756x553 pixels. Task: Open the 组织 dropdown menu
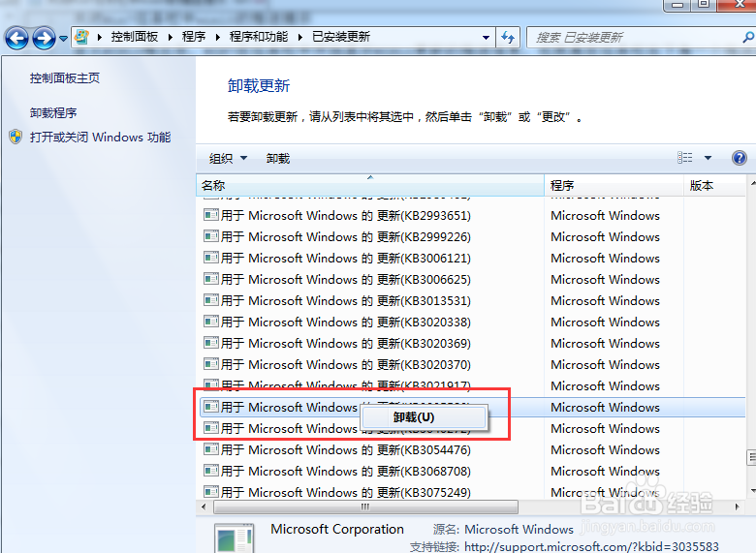228,158
